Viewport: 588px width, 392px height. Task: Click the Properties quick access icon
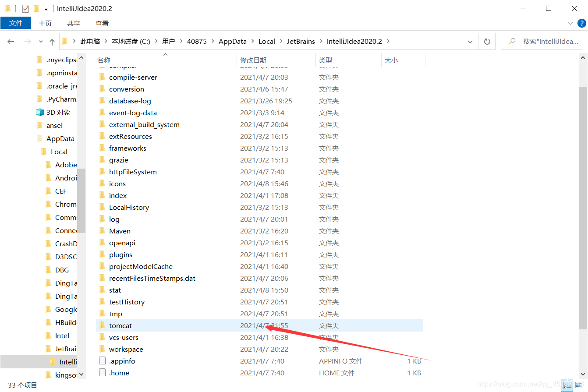25,8
